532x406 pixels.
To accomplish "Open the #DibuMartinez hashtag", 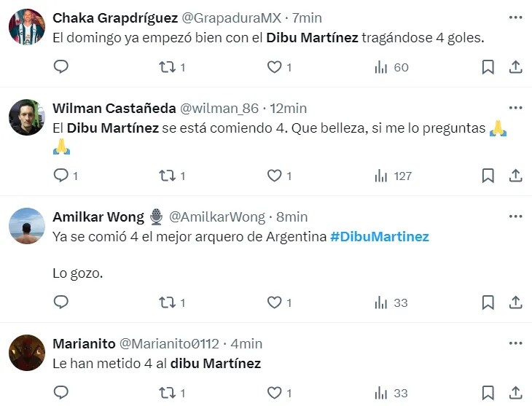I will [379, 236].
